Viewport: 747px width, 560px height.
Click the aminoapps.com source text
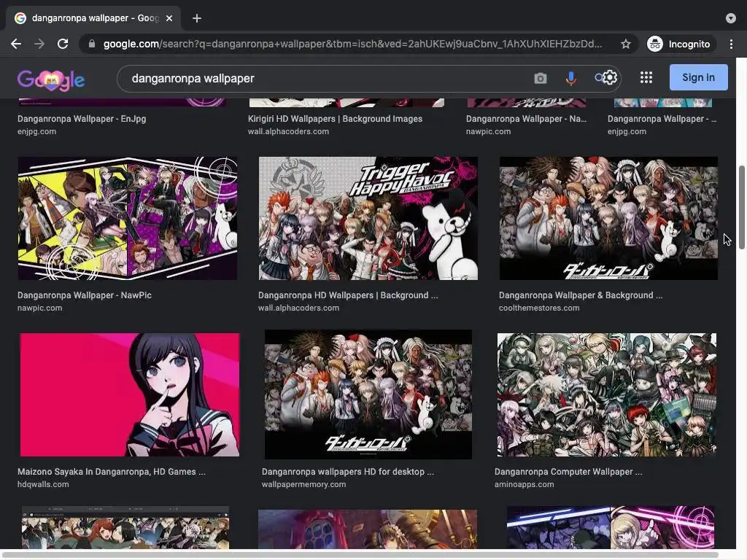pos(524,484)
